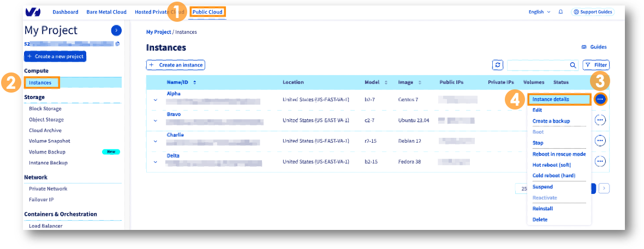Image resolution: width=644 pixels, height=249 pixels.
Task: Open the actions menu for Charlie
Action: (x=600, y=141)
